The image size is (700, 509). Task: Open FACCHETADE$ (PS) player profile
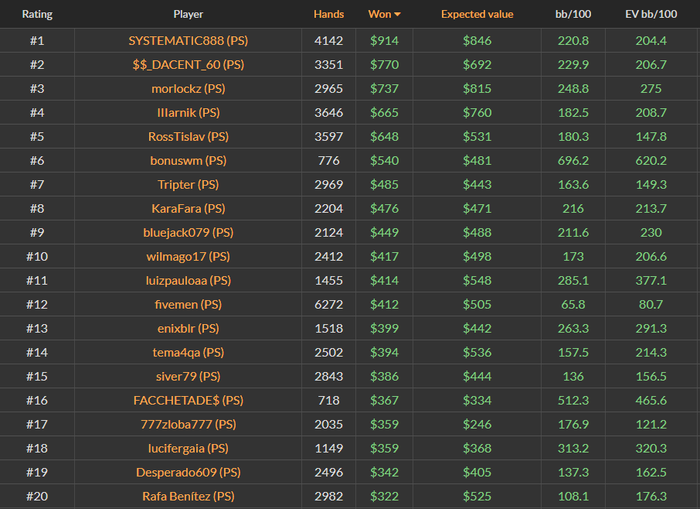tap(188, 401)
